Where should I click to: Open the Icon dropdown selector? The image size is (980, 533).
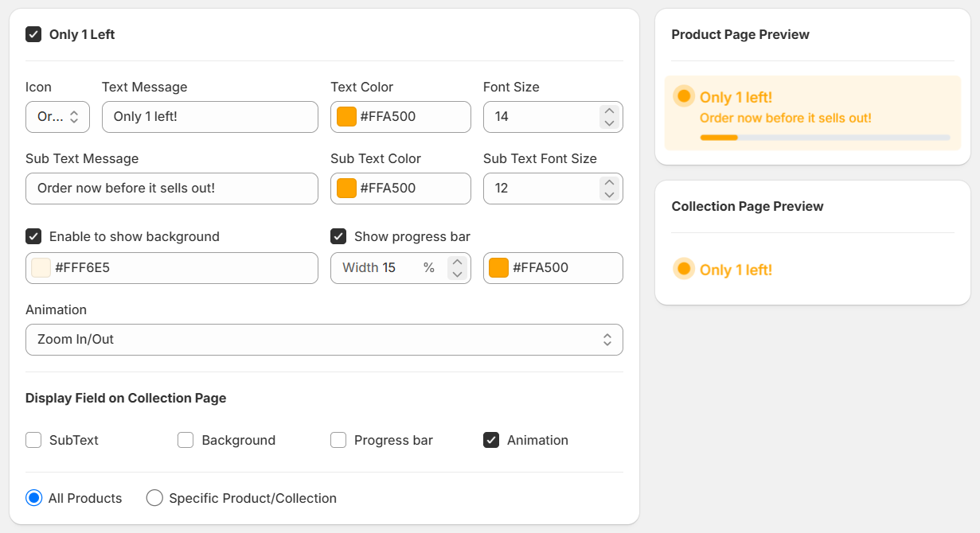(57, 116)
